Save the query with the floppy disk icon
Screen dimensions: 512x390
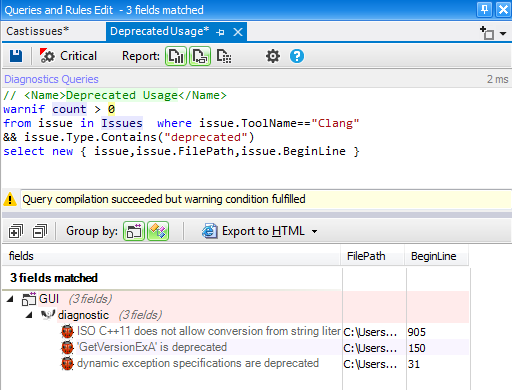16,56
